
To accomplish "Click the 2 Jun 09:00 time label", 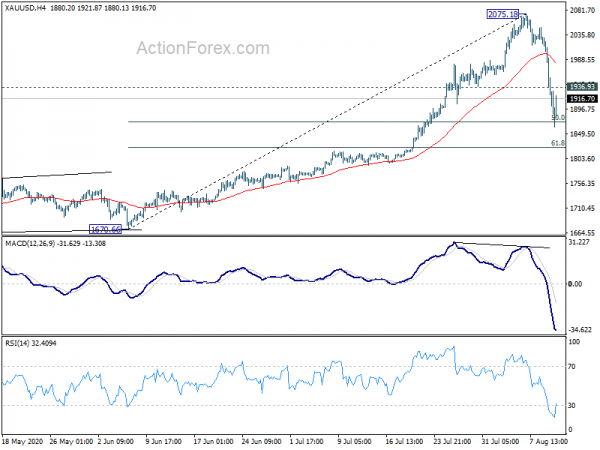I will 116,441.
